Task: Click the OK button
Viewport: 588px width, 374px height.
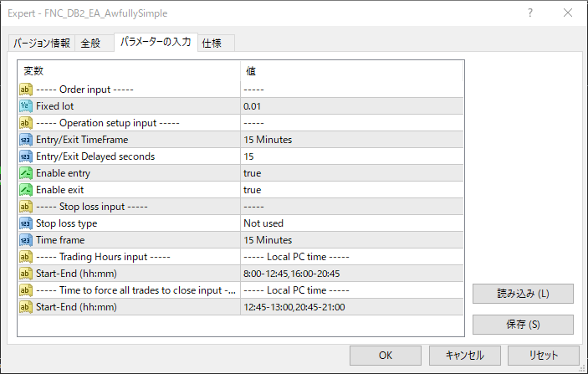Action: click(385, 355)
